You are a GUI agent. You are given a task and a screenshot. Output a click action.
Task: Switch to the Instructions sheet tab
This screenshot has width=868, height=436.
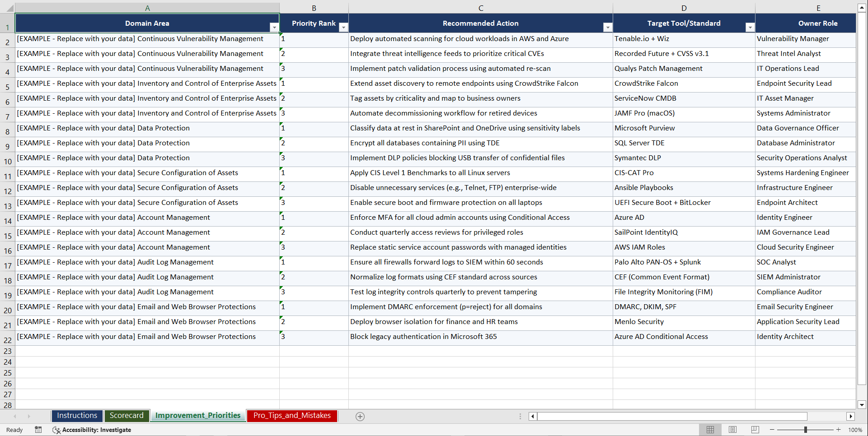coord(77,415)
